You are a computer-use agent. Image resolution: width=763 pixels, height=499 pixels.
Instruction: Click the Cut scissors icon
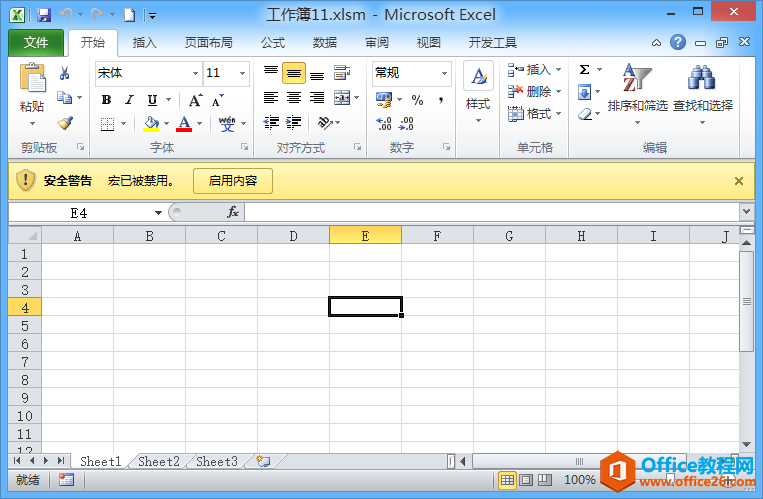click(x=65, y=74)
